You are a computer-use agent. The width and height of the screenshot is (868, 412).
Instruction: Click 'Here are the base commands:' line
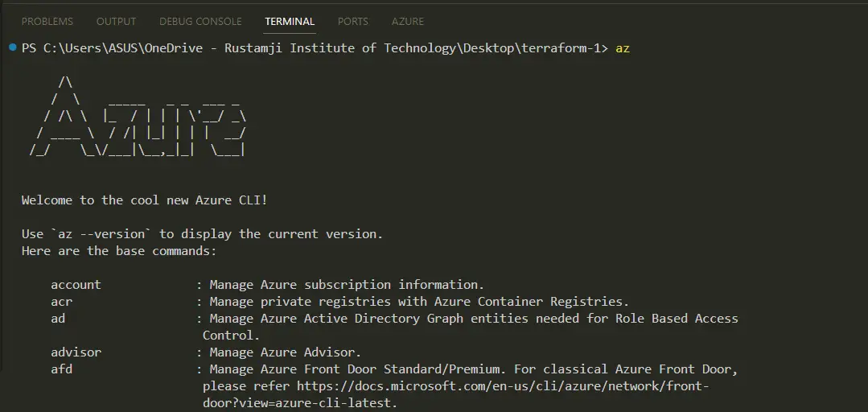click(119, 251)
